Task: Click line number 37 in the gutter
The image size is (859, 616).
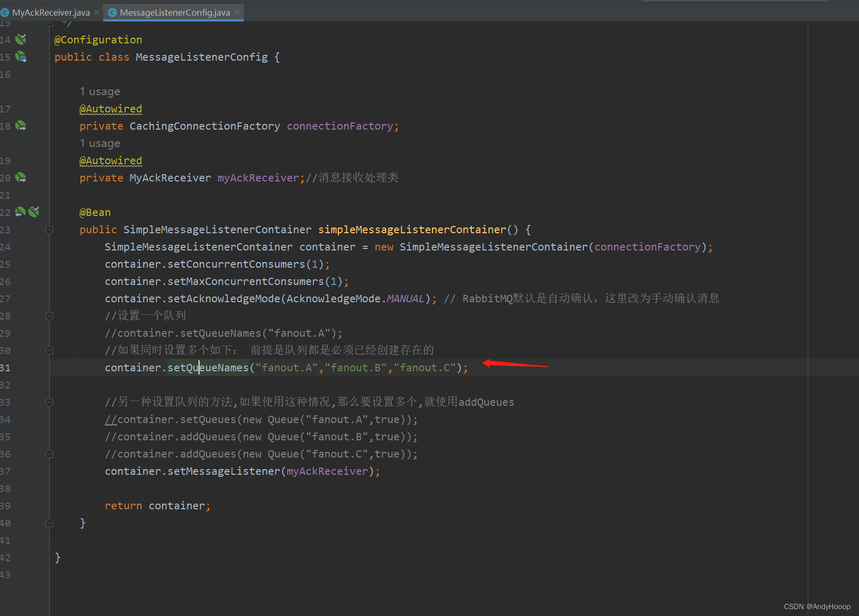Action: pyautogui.click(x=5, y=471)
